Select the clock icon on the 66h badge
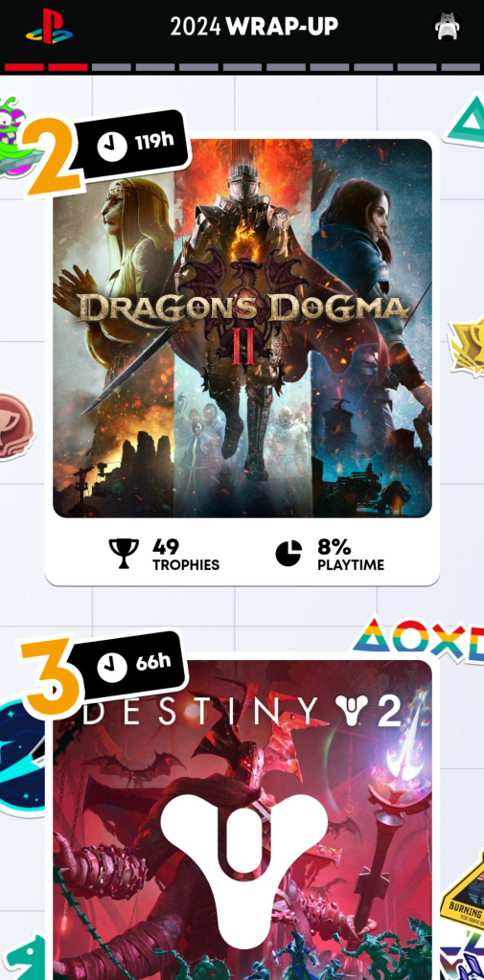The image size is (484, 980). [x=112, y=667]
